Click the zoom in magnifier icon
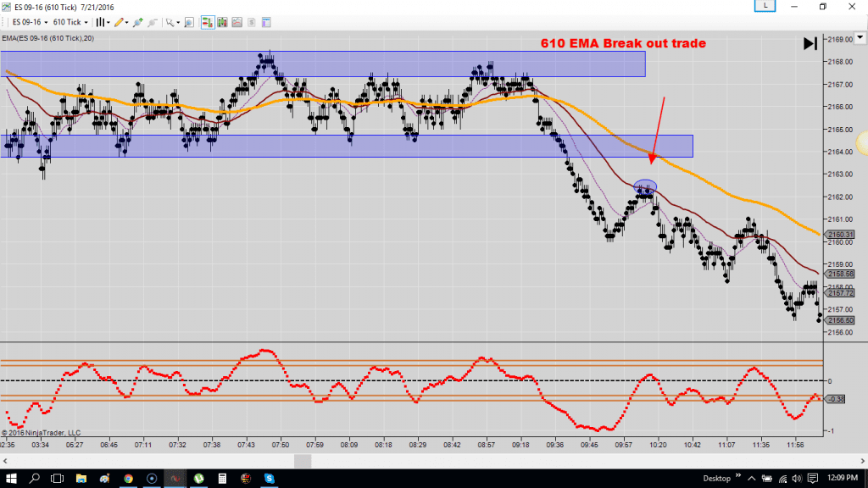The height and width of the screenshot is (488, 868). pyautogui.click(x=138, y=22)
